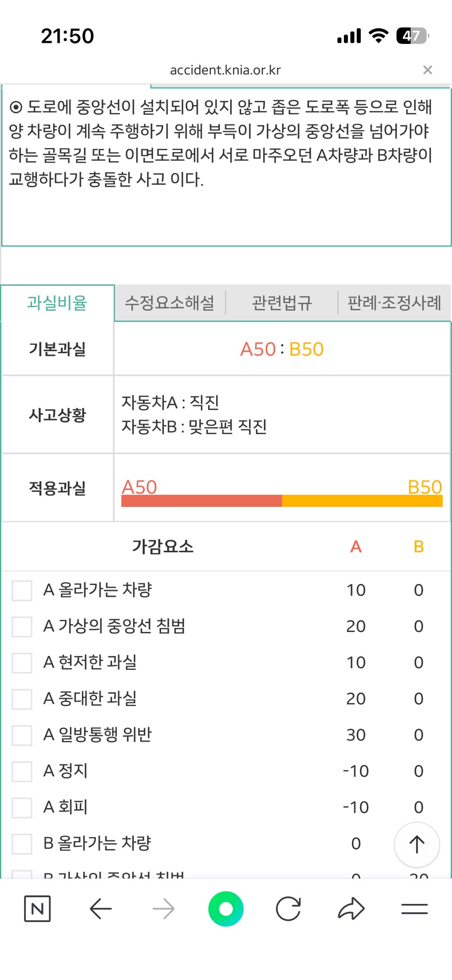The width and height of the screenshot is (452, 980).
Task: Tap the Naver N home icon
Action: [x=37, y=909]
